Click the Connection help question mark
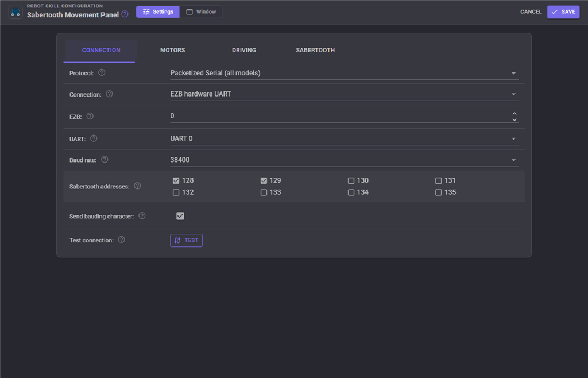The width and height of the screenshot is (588, 378). pos(109,94)
